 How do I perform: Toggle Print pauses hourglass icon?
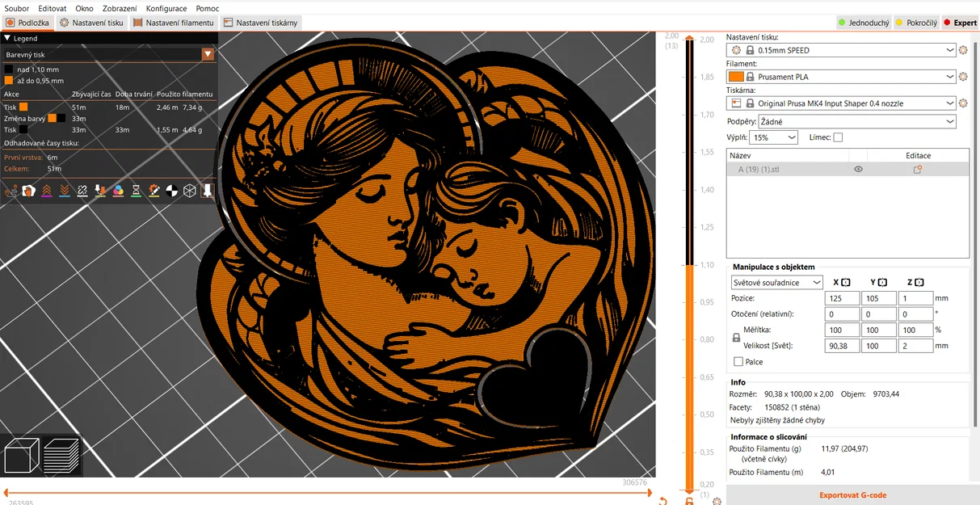[136, 191]
